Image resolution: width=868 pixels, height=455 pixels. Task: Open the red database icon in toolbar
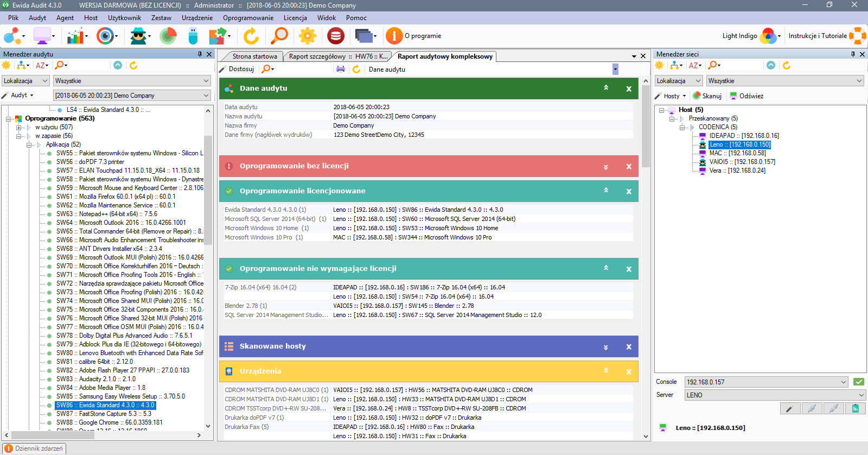coord(336,36)
